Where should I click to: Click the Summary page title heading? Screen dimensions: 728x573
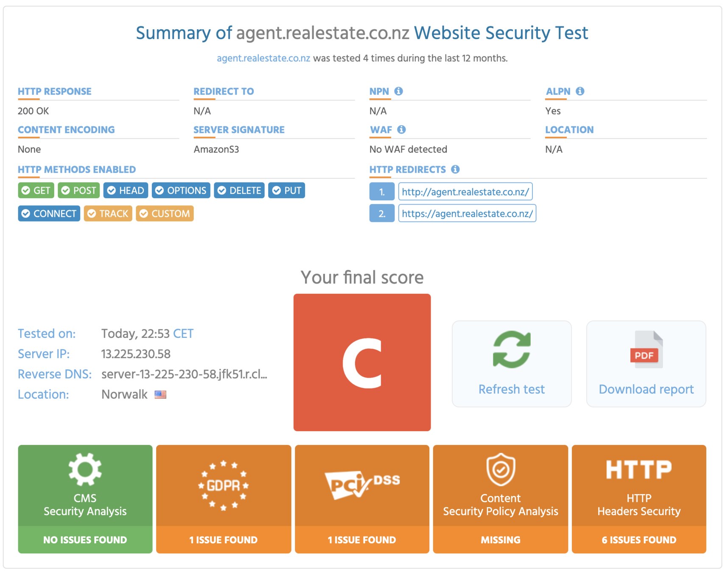click(x=362, y=33)
